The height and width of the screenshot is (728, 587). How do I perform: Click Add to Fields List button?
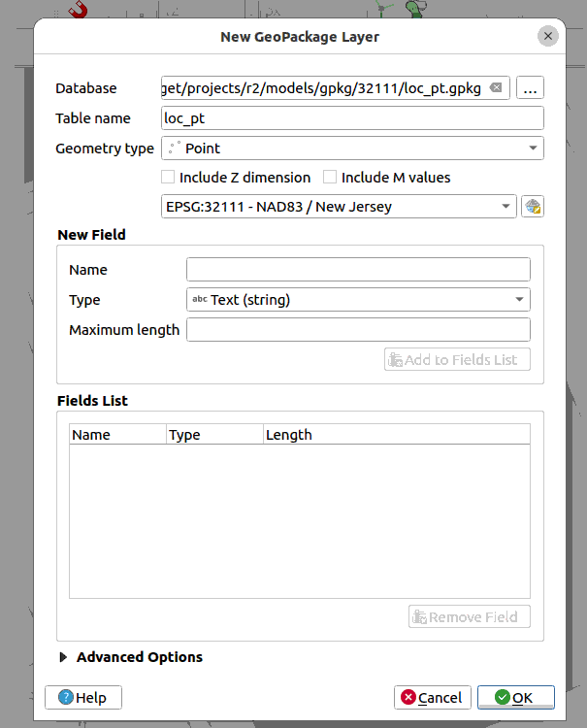[x=457, y=360]
